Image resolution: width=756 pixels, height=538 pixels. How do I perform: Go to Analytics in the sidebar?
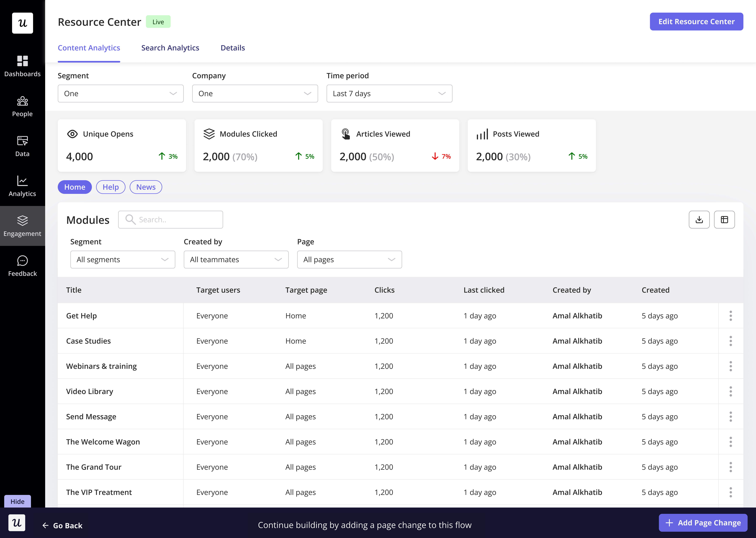22,186
